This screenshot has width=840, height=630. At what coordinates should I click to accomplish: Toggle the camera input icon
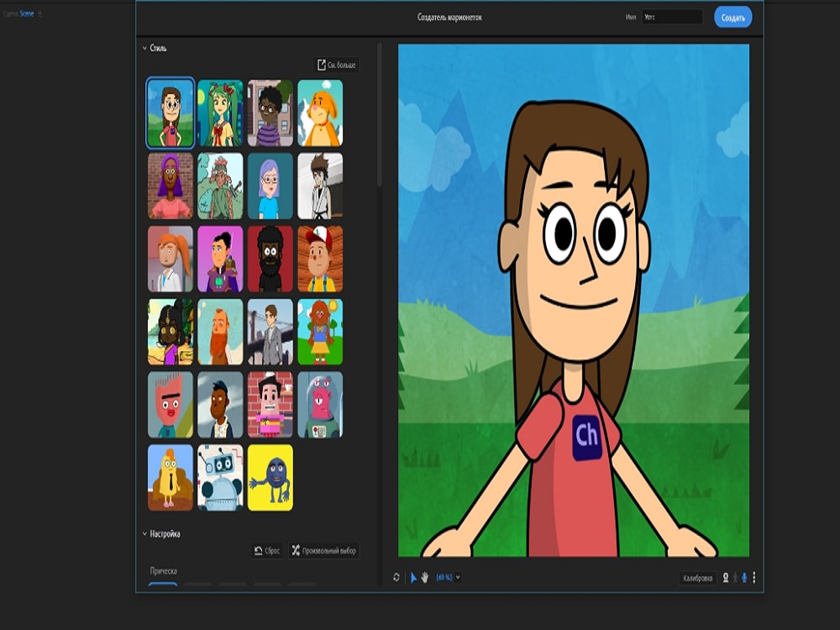point(726,578)
